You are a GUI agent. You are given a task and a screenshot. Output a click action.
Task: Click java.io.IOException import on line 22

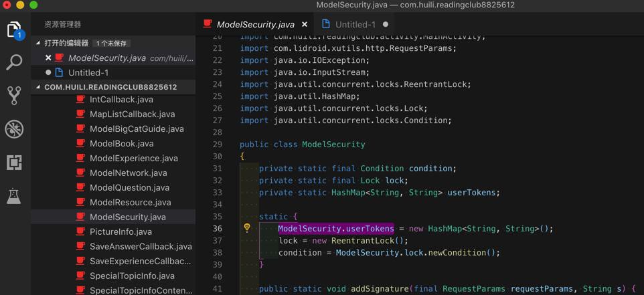coord(321,60)
